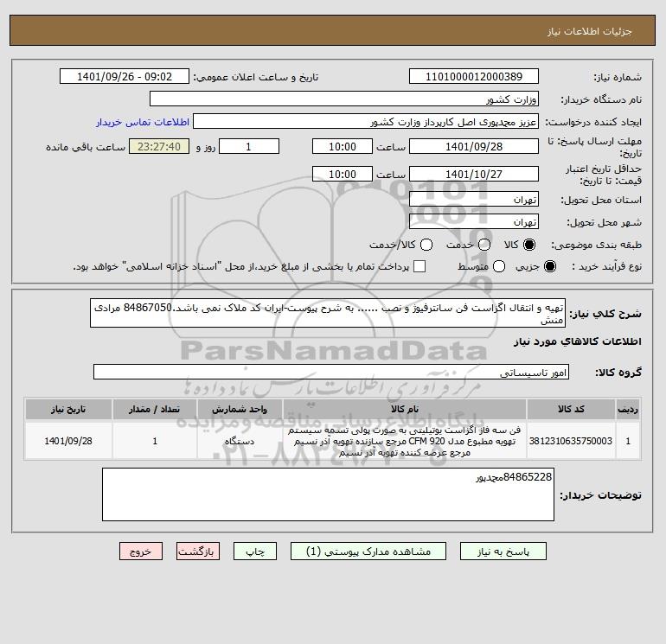Click the تعداد / مقدار column header
Viewport: 666px width, 644px height.
[154, 409]
